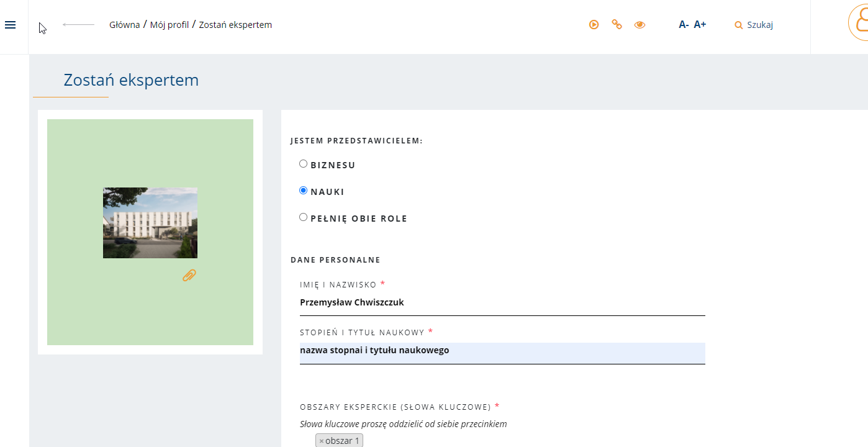
Task: Click the Zostań ekspertem breadcrumb
Action: point(235,25)
